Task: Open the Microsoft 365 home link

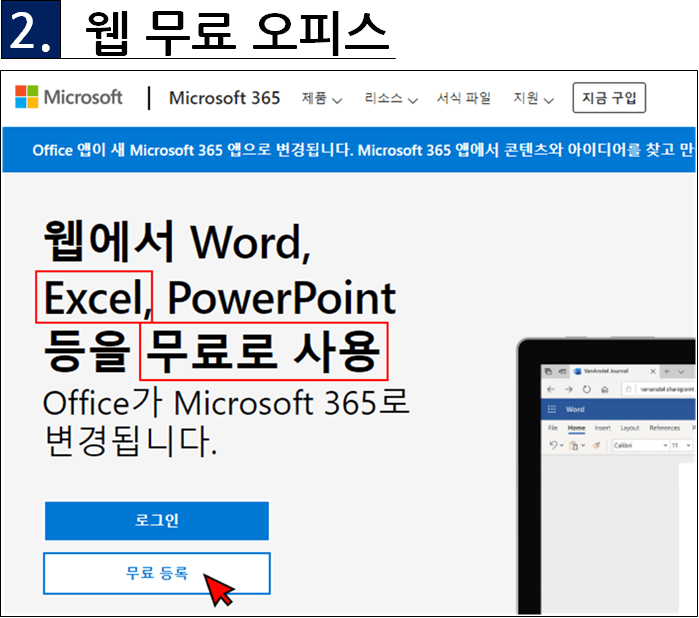Action: (224, 98)
